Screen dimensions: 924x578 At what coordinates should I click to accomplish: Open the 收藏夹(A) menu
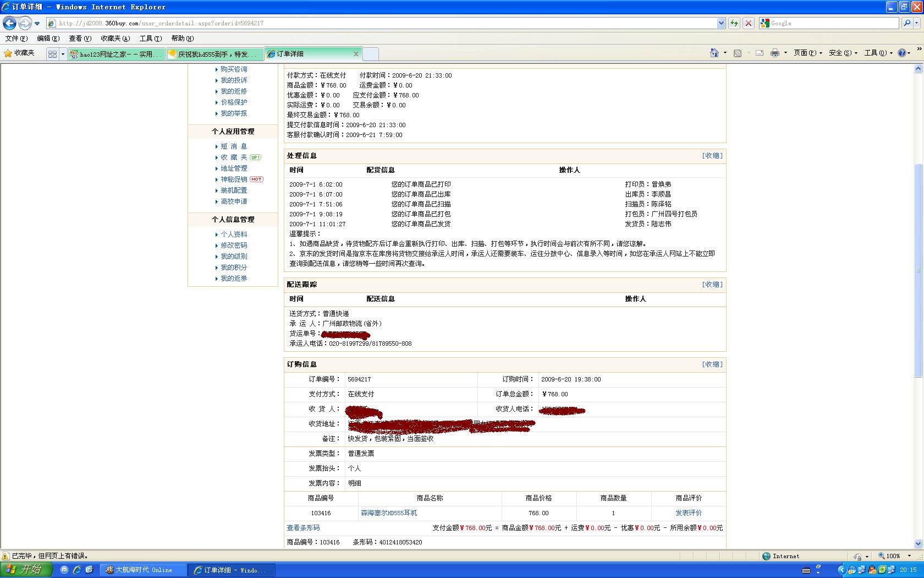tap(115, 39)
